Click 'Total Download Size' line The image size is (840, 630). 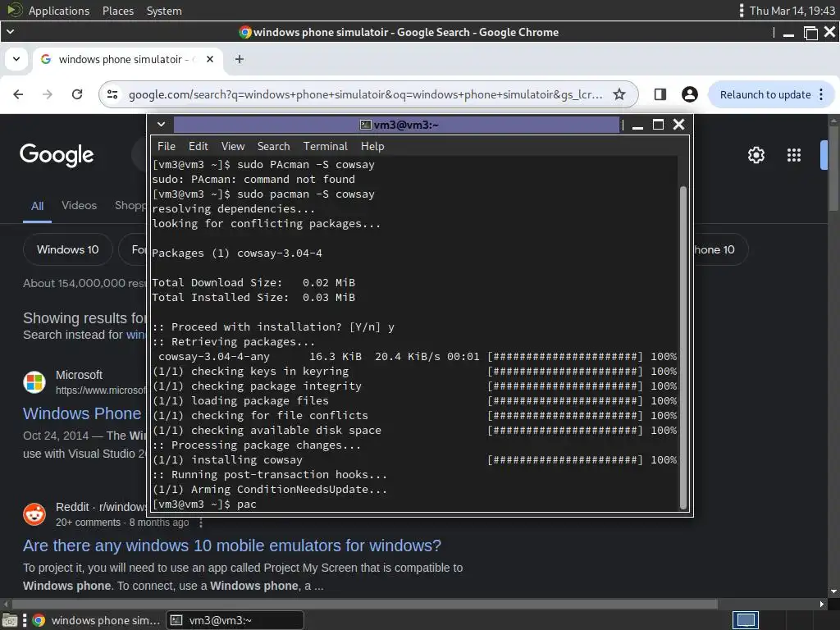[253, 282]
